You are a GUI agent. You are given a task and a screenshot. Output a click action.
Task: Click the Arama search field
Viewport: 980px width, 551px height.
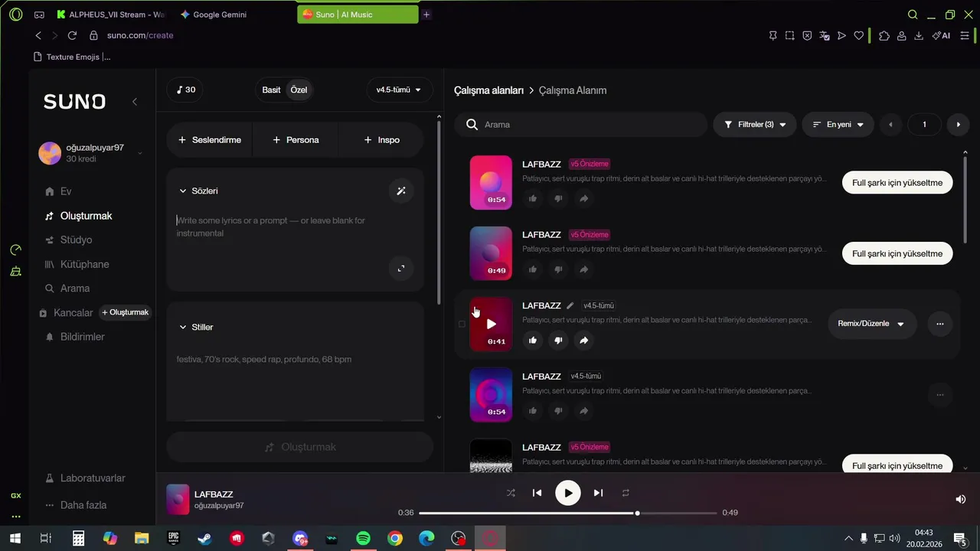point(580,125)
